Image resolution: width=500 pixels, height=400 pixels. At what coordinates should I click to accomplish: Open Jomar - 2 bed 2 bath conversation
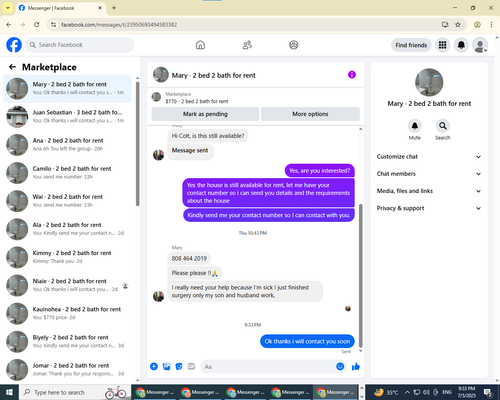[67, 369]
